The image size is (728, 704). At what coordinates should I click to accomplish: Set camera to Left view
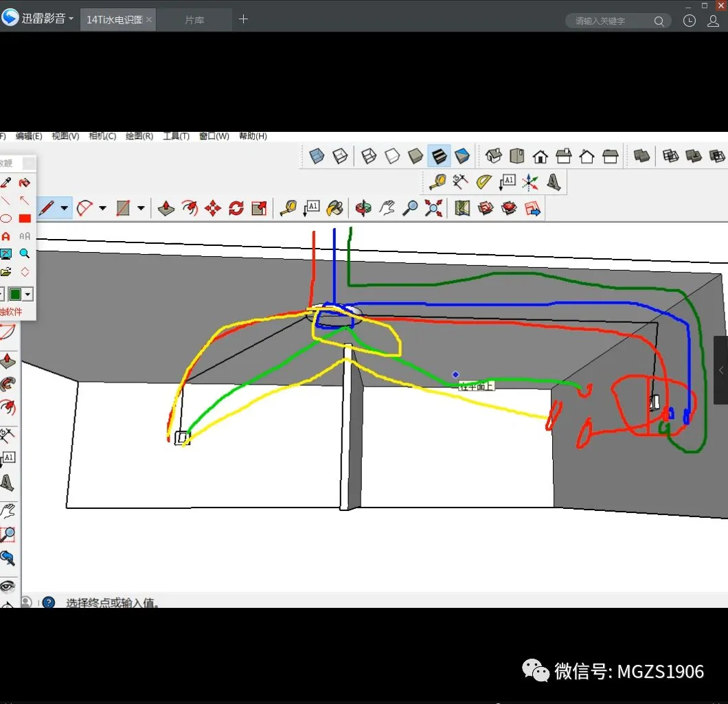coord(610,157)
